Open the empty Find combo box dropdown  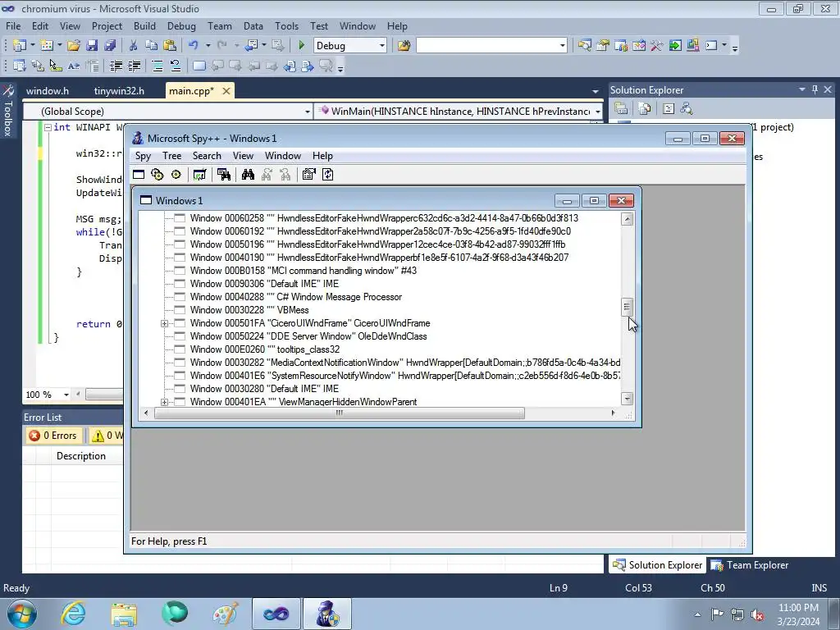[x=562, y=46]
